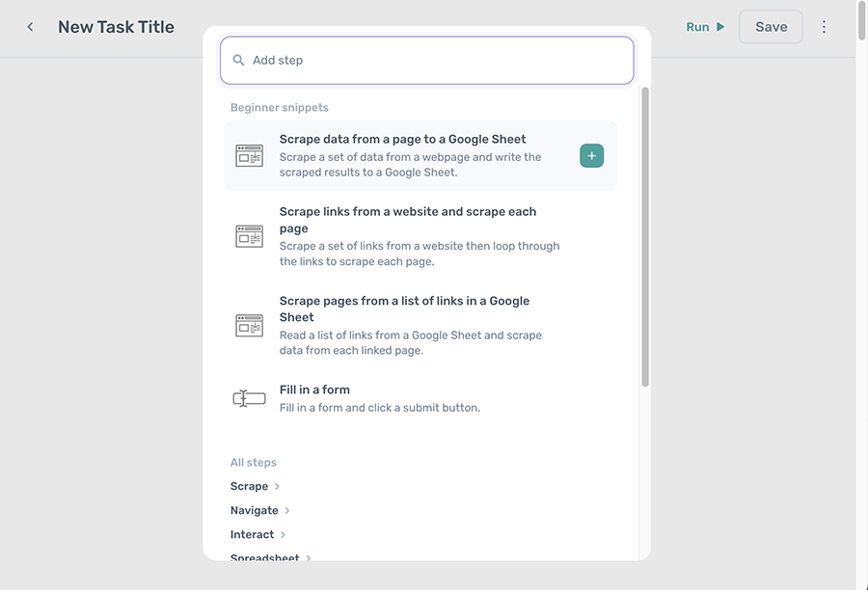Image resolution: width=868 pixels, height=590 pixels.
Task: Click the green plus to add the Google Sheet snippet
Action: (x=590, y=154)
